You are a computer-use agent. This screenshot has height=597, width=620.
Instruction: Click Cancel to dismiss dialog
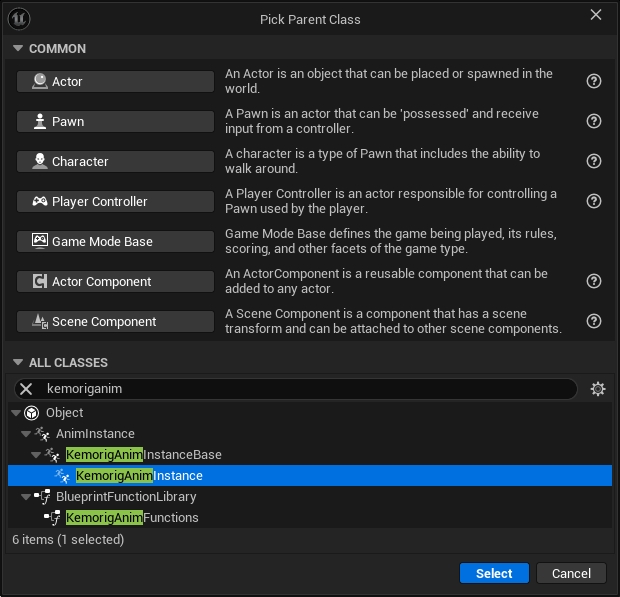(x=571, y=573)
